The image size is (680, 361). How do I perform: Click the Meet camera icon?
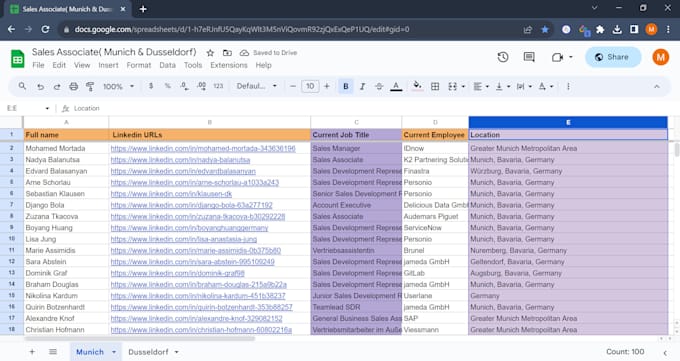557,57
